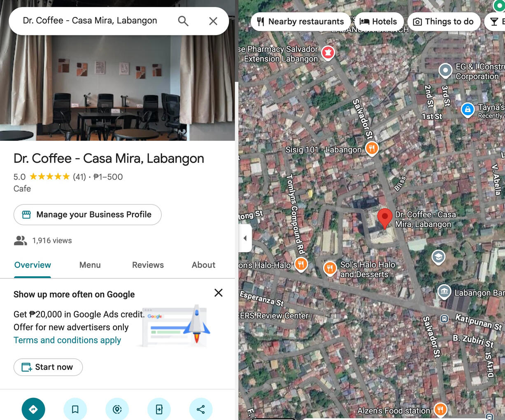505x420 pixels.
Task: Click the Sol's Halo Halo restaurant pin
Action: (330, 268)
